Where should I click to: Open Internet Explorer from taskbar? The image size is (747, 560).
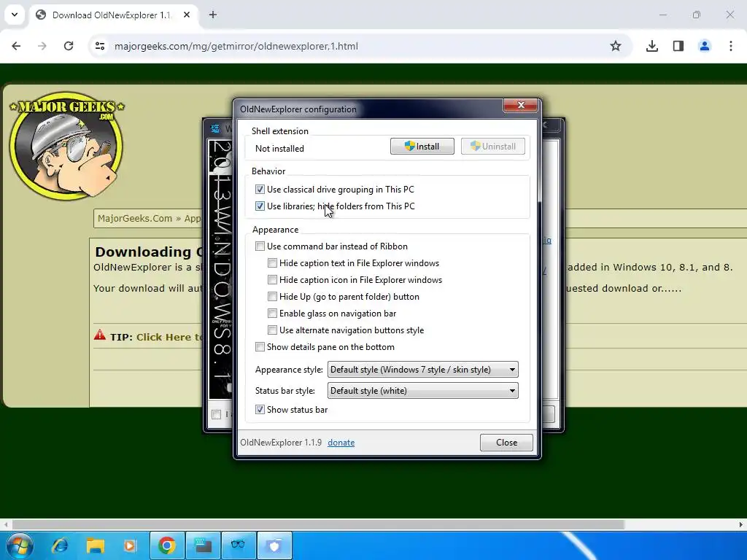click(x=60, y=545)
